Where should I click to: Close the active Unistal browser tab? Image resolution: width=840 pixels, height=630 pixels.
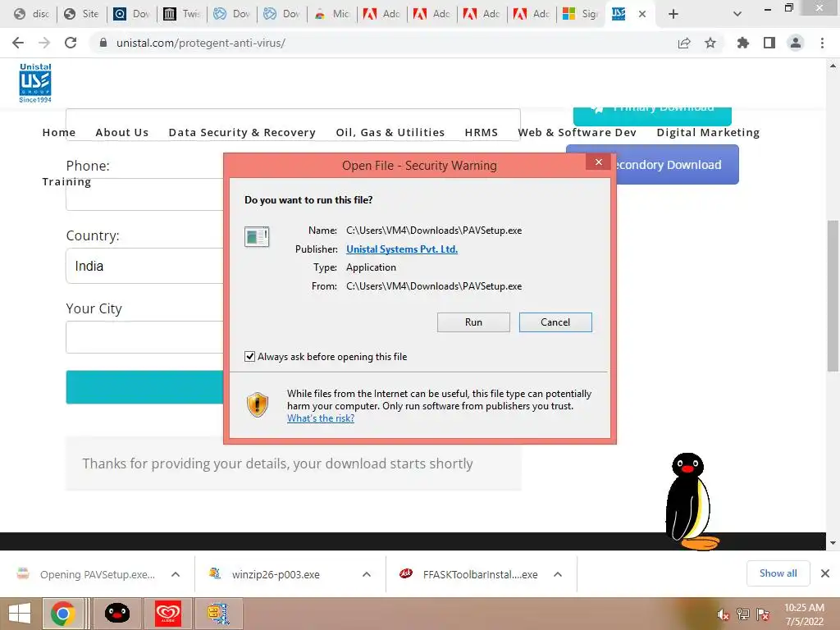(642, 15)
